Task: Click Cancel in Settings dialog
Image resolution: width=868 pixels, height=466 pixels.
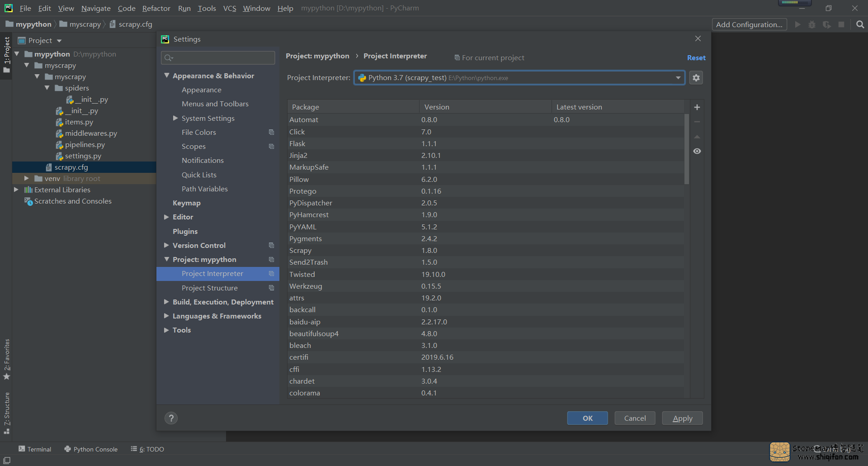Action: (635, 418)
